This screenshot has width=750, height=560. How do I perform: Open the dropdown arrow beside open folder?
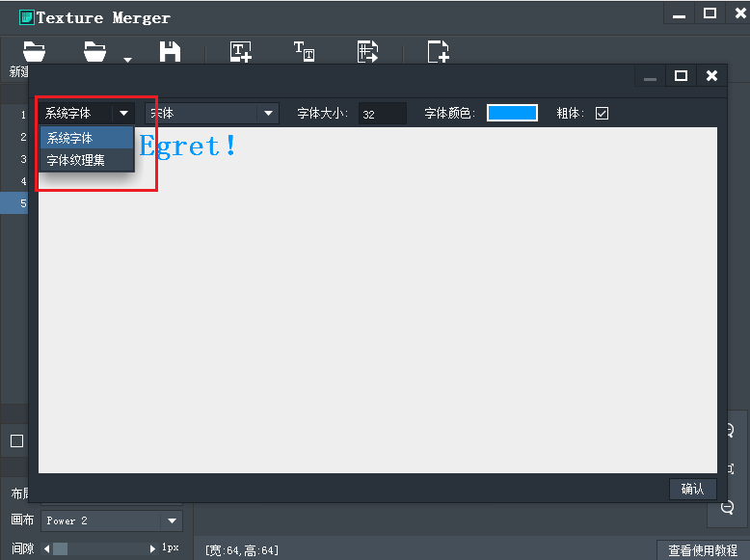pos(127,60)
